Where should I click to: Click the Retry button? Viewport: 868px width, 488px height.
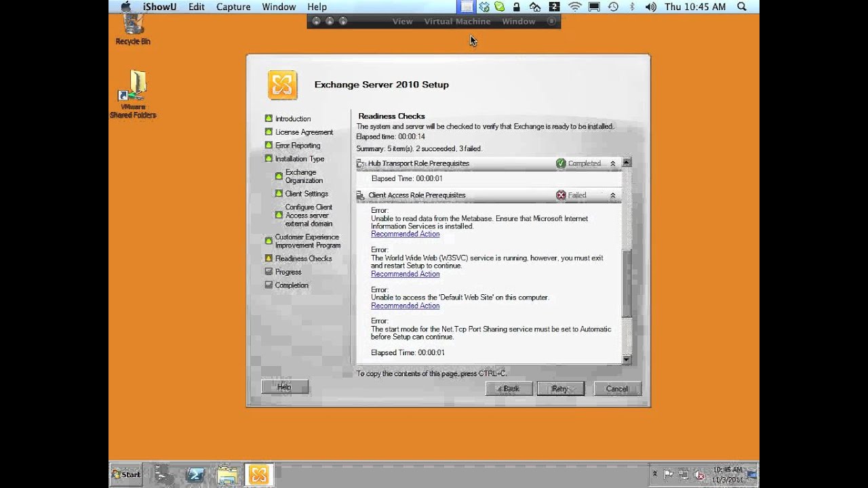[560, 388]
